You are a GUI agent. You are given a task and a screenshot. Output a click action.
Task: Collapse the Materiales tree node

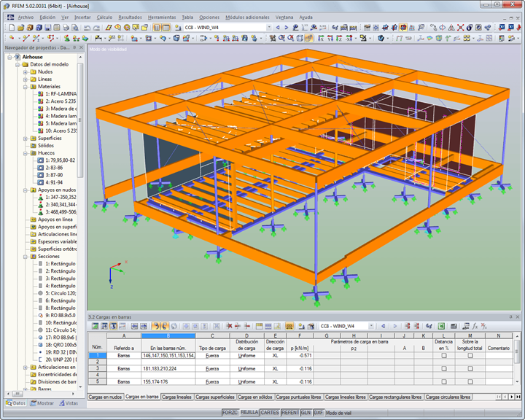[26, 87]
